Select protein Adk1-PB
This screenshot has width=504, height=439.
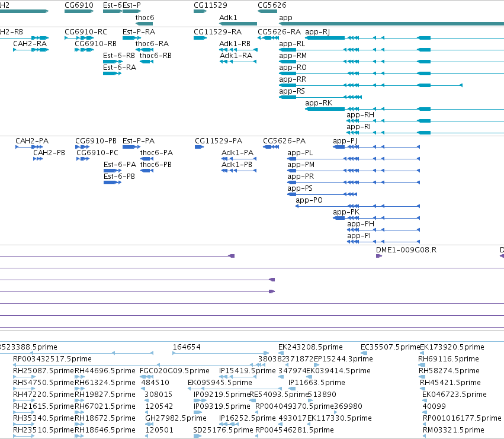(x=237, y=165)
